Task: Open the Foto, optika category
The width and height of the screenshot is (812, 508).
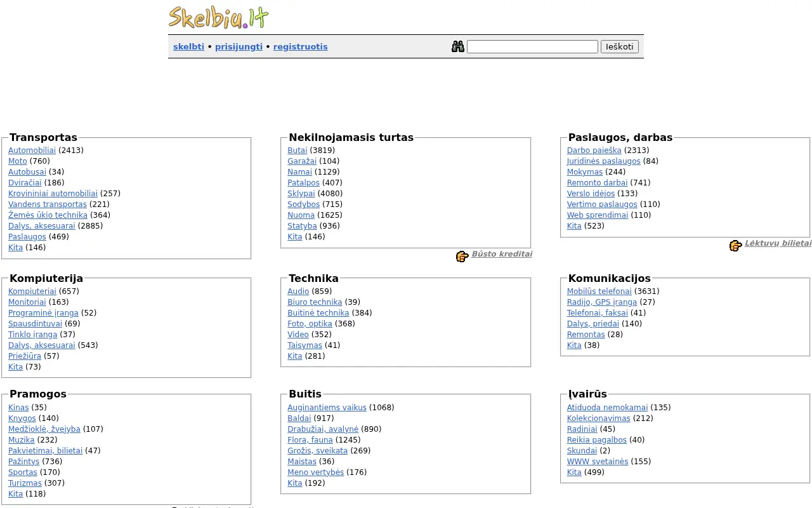Action: tap(310, 324)
